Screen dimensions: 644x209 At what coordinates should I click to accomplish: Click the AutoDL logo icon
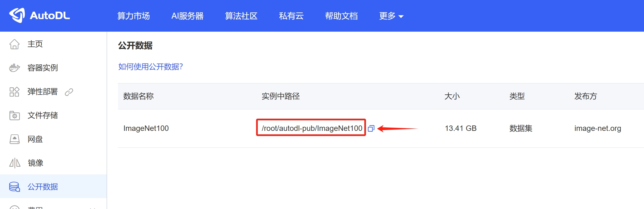tap(17, 15)
